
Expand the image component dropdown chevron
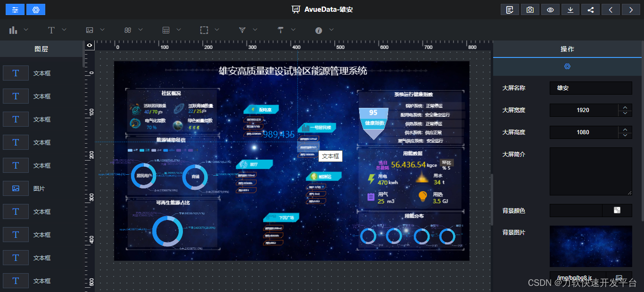[102, 30]
